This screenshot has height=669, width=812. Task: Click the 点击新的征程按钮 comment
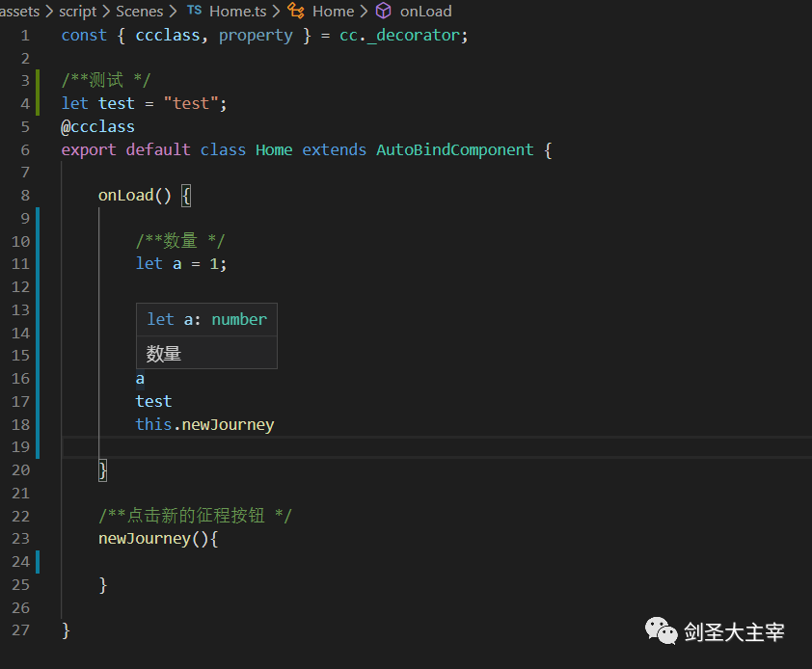(x=196, y=516)
